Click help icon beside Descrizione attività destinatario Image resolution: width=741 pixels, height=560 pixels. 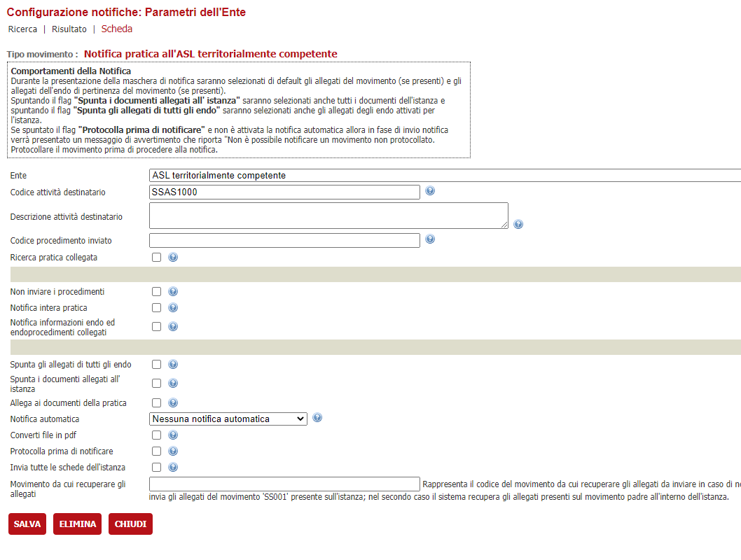click(x=518, y=224)
